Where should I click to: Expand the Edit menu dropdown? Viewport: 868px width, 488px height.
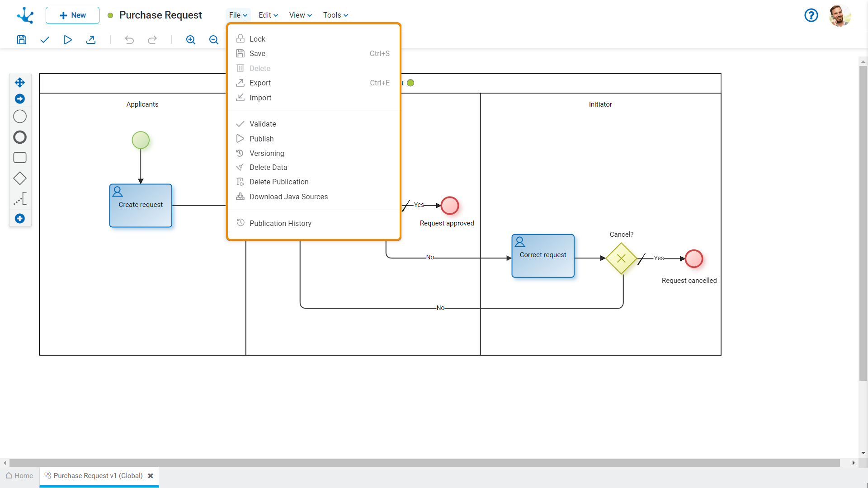(x=268, y=15)
